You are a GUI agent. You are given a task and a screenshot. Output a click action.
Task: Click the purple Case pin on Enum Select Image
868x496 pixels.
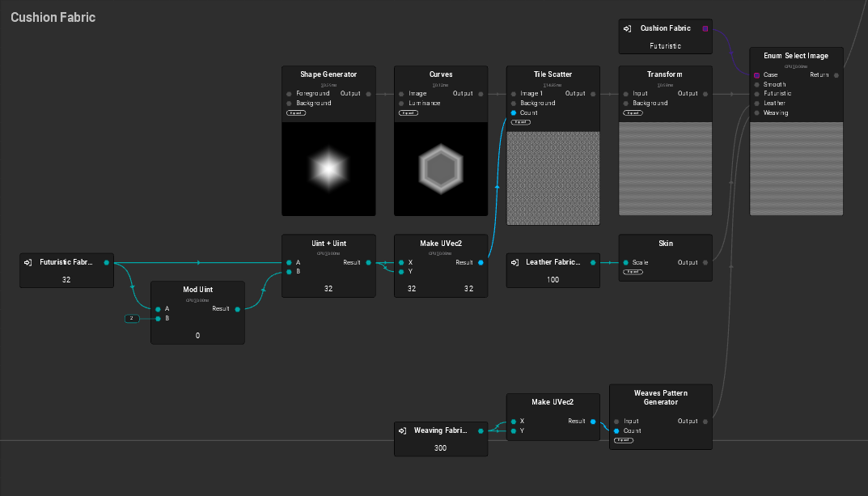[x=756, y=75]
